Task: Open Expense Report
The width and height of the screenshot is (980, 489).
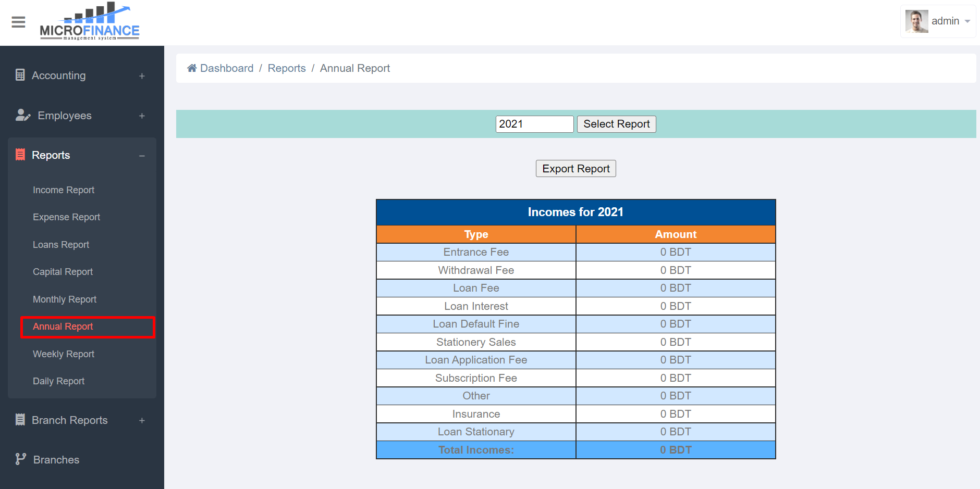Action: point(66,217)
